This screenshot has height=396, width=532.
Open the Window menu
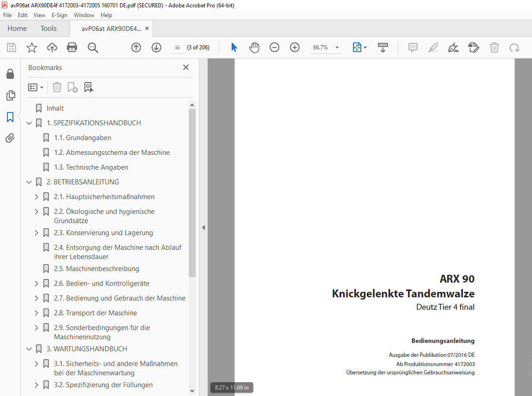84,15
